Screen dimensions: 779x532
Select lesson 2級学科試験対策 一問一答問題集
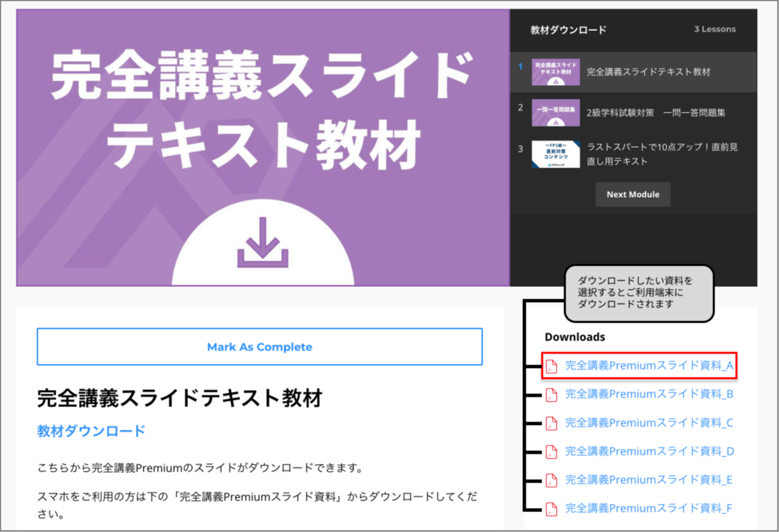pyautogui.click(x=633, y=113)
